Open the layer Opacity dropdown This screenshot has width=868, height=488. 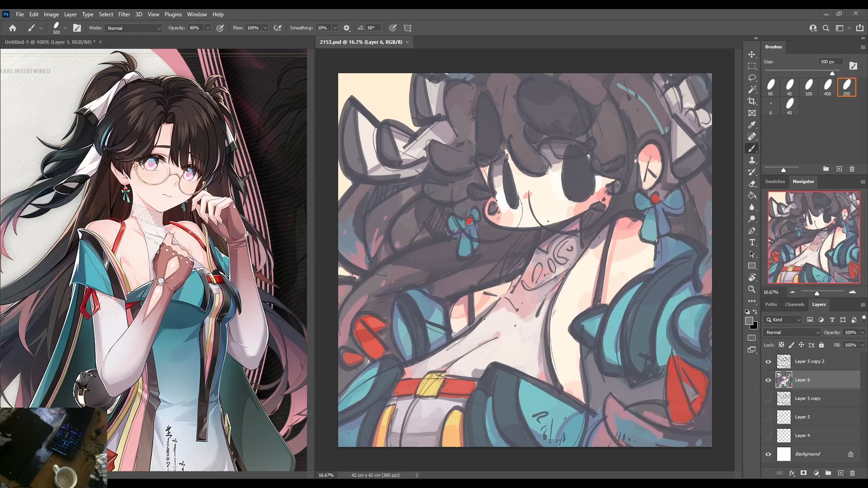[x=862, y=333]
